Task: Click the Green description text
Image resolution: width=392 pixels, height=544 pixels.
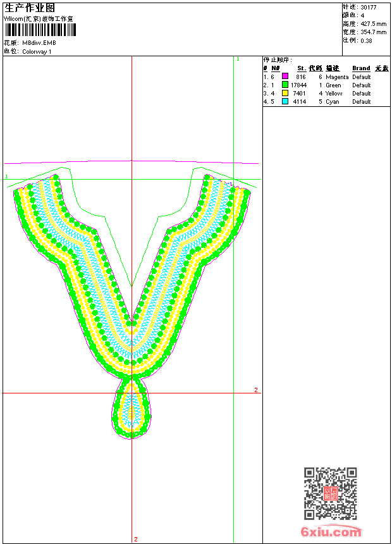Action: [333, 85]
